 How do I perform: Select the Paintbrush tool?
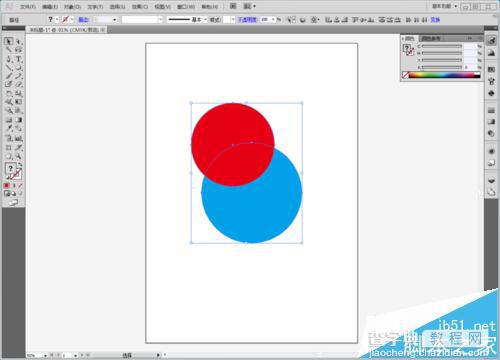tap(9, 76)
